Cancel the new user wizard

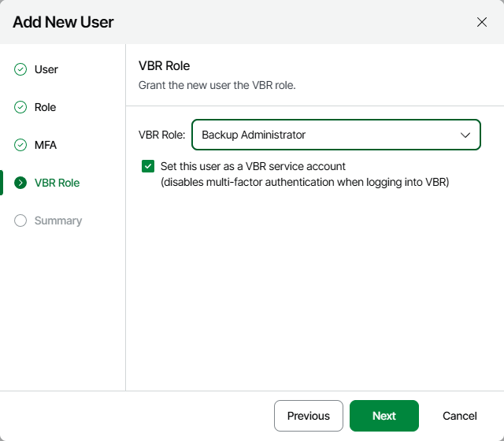[460, 416]
